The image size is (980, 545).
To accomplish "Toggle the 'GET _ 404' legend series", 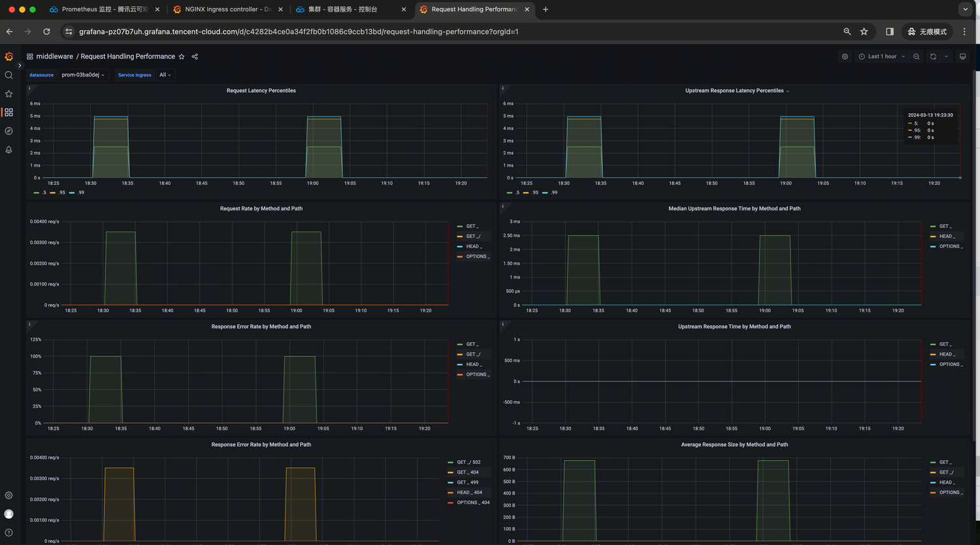I will (468, 472).
